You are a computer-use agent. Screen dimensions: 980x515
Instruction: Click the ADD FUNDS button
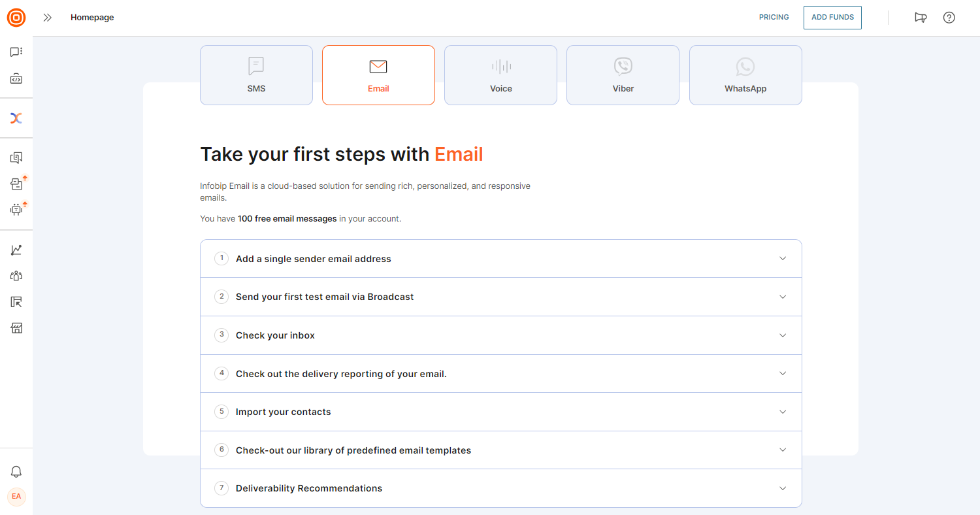832,18
